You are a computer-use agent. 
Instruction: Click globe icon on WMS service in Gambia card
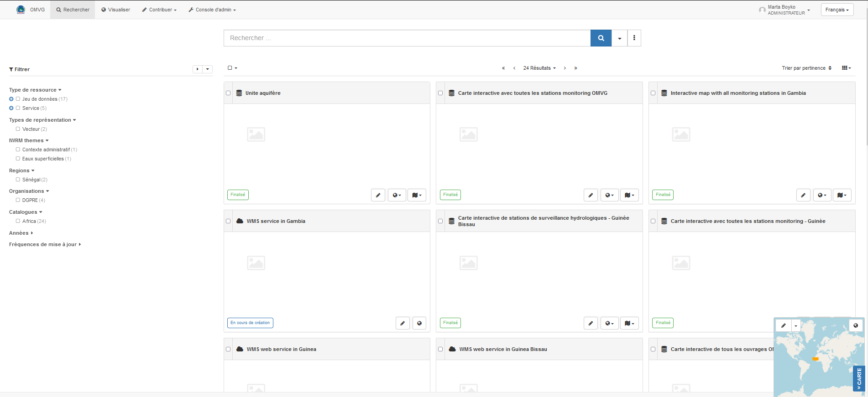pyautogui.click(x=419, y=323)
